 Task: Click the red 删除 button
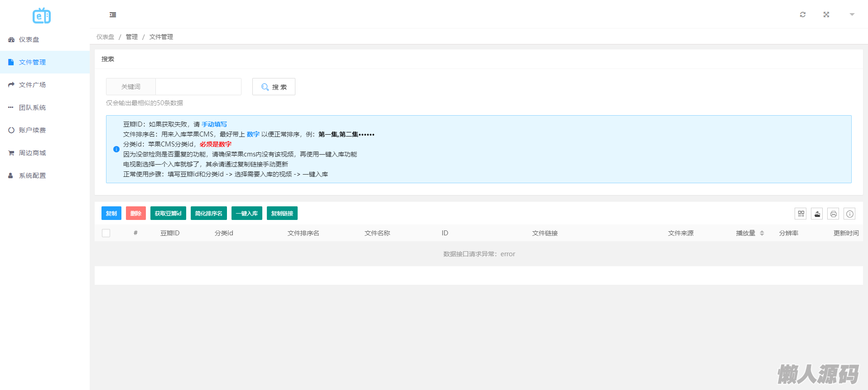135,213
